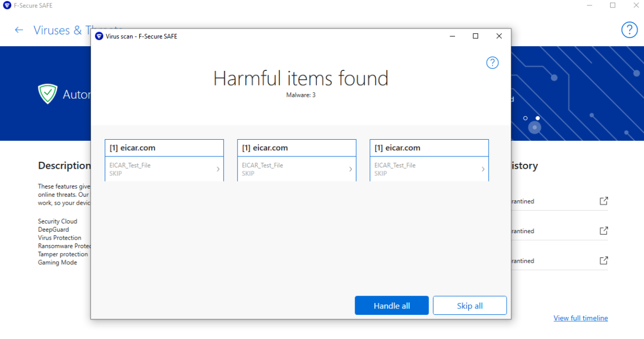The image size is (644, 339).
Task: Maximize the Virus scan dialog
Action: coord(475,36)
